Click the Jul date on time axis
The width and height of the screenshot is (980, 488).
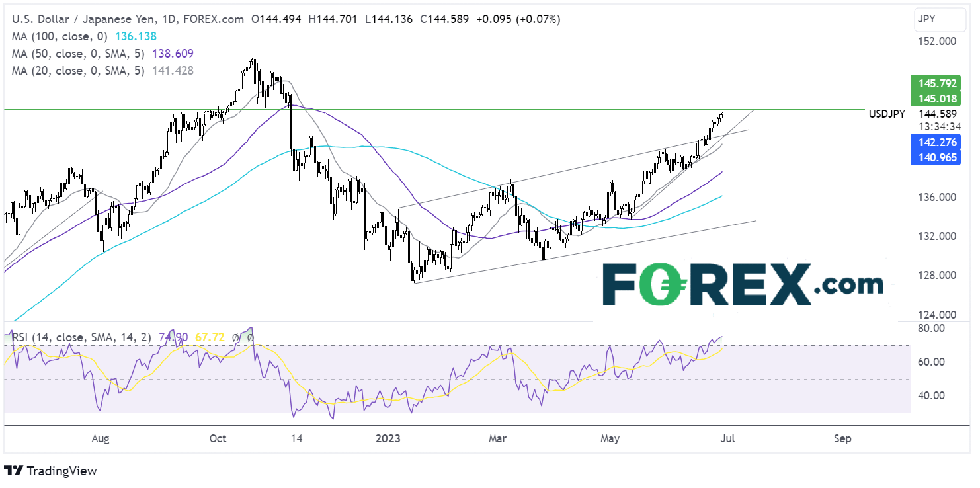point(727,438)
